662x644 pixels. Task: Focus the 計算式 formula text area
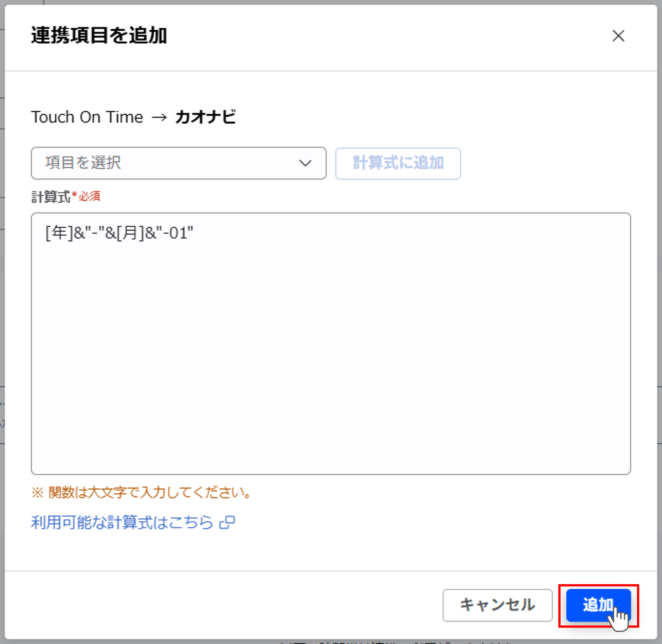(331, 343)
